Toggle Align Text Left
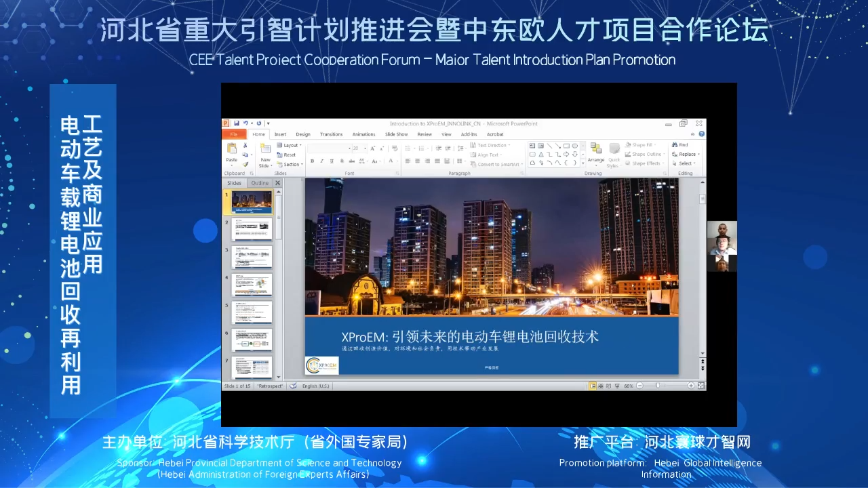 (408, 161)
